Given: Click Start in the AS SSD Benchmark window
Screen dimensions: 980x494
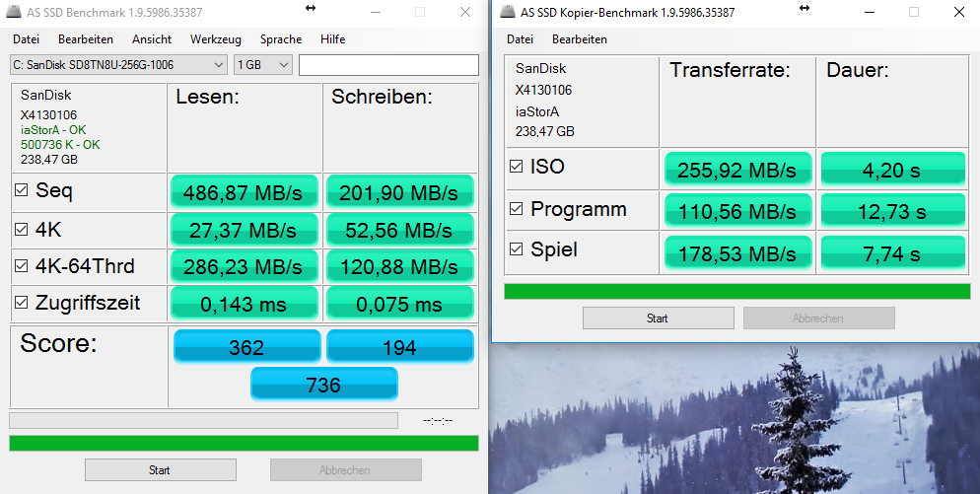Looking at the screenshot, I should point(160,470).
